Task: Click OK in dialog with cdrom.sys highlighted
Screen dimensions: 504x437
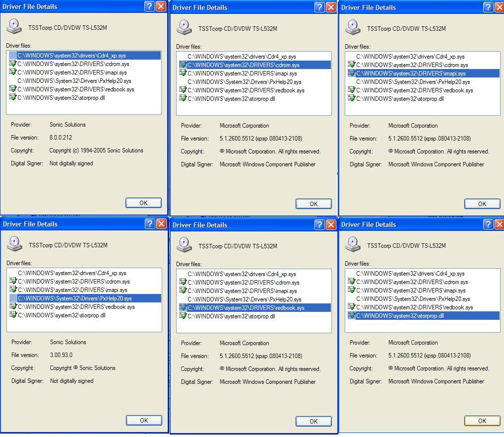Action: (x=314, y=204)
